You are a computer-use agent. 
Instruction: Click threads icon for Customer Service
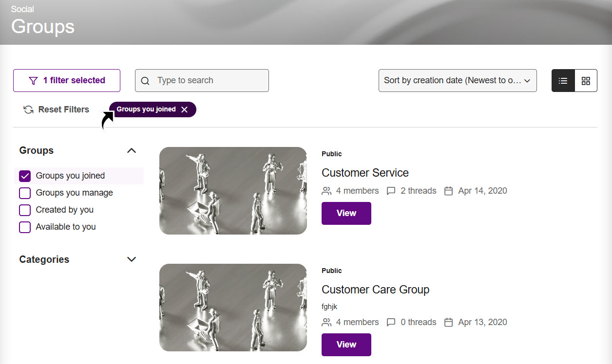[391, 191]
